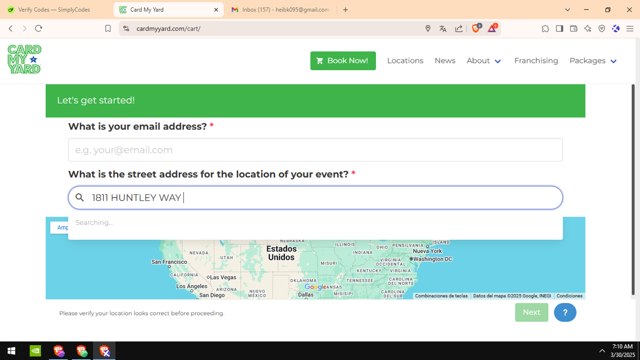The height and width of the screenshot is (360, 640).
Task: Switch to the Verify Codes SimplyCodes tab
Action: 55,9
